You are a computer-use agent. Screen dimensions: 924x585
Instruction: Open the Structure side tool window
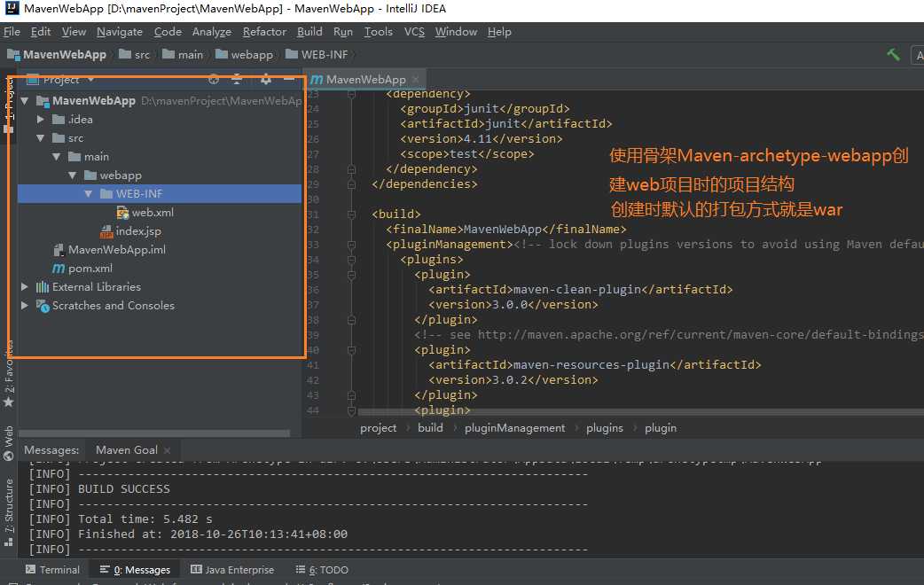coord(8,512)
